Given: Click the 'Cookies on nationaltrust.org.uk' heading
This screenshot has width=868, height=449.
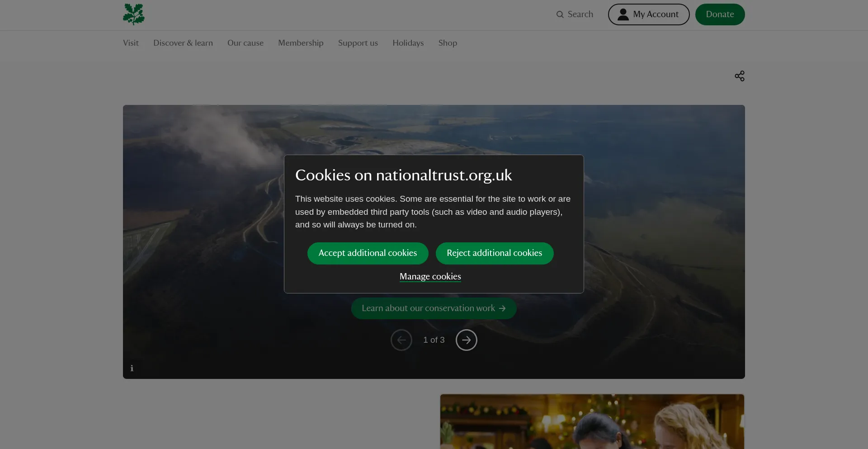Looking at the screenshot, I should point(403,175).
